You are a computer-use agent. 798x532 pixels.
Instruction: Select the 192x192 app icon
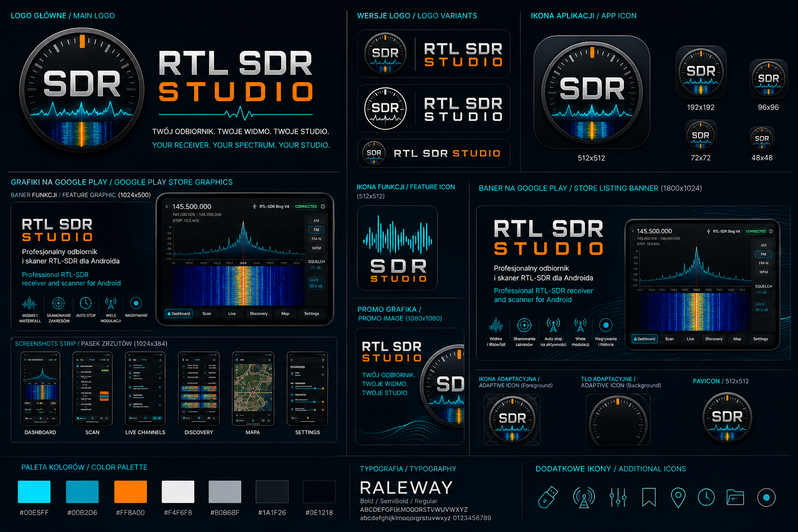(701, 72)
